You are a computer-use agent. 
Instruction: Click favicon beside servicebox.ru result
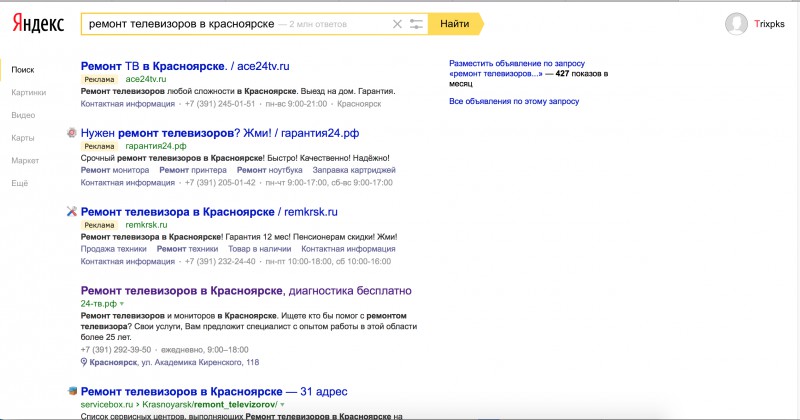pos(72,391)
